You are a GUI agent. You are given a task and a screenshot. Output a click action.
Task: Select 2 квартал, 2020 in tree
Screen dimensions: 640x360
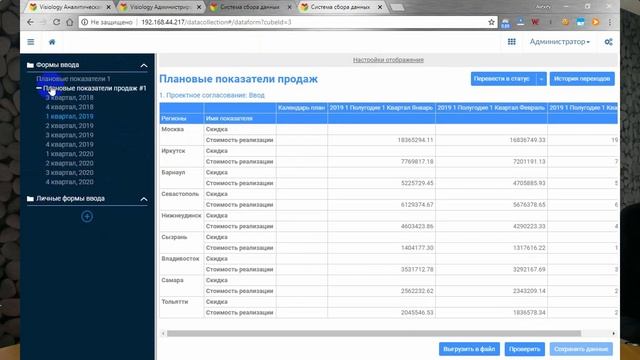69,163
